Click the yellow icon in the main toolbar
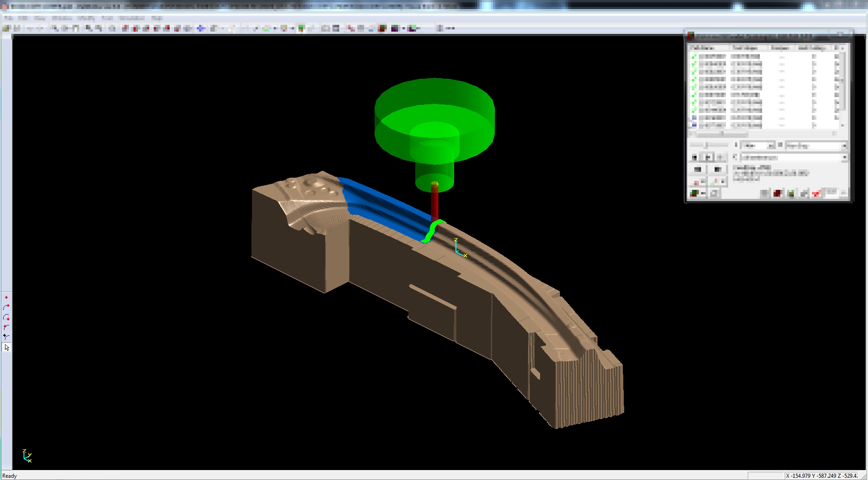This screenshot has height=480, width=868. [284, 28]
